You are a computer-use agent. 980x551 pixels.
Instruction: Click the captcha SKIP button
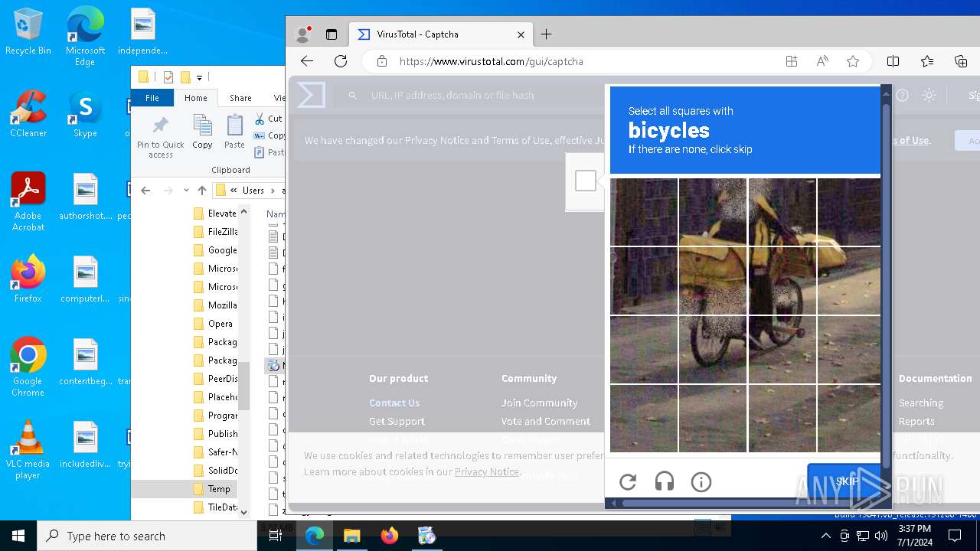846,481
